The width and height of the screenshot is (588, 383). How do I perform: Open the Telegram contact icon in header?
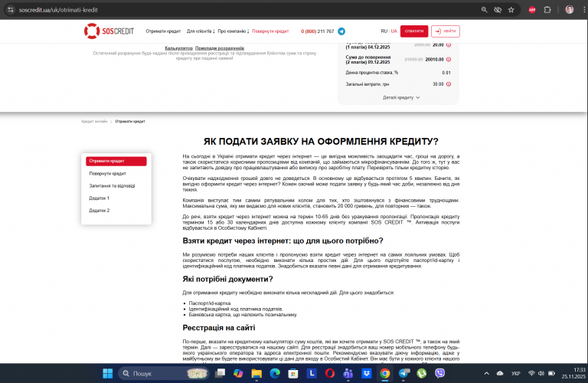point(341,31)
